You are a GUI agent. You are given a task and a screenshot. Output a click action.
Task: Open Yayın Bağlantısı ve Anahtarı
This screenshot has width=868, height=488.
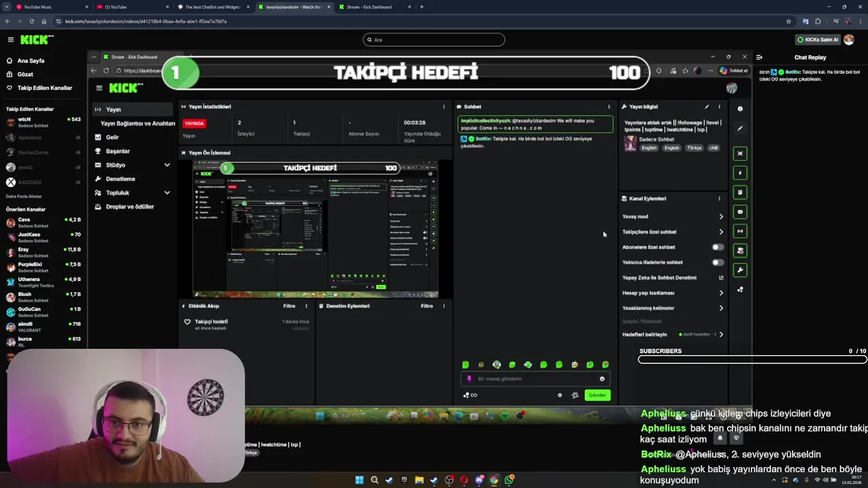(x=138, y=123)
